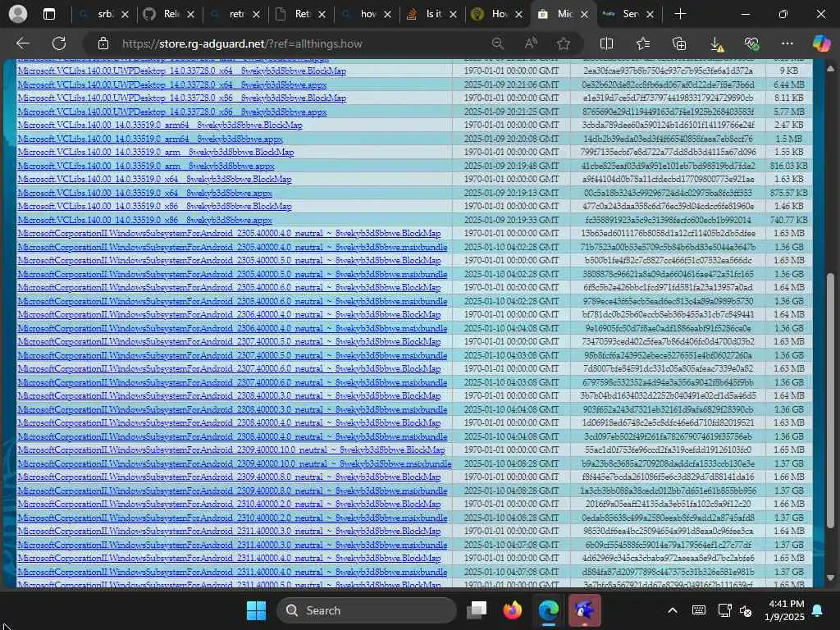Open the zoom out magnifier icon

(498, 44)
